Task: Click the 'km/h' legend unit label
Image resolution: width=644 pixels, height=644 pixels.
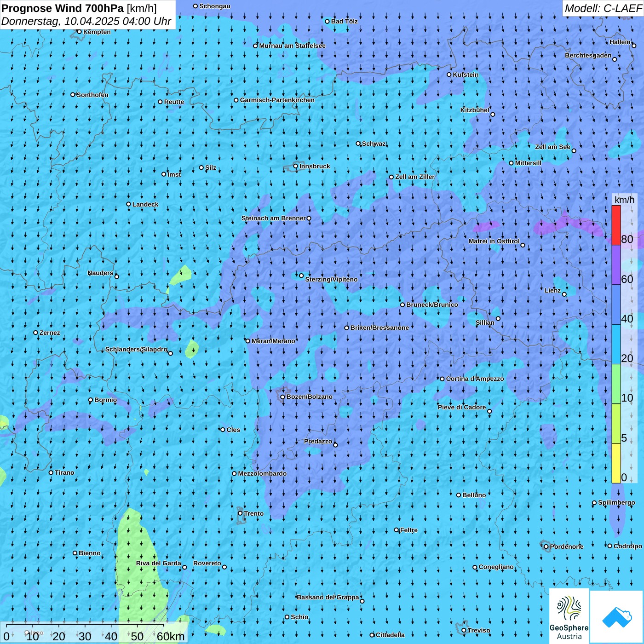Action: click(x=624, y=200)
